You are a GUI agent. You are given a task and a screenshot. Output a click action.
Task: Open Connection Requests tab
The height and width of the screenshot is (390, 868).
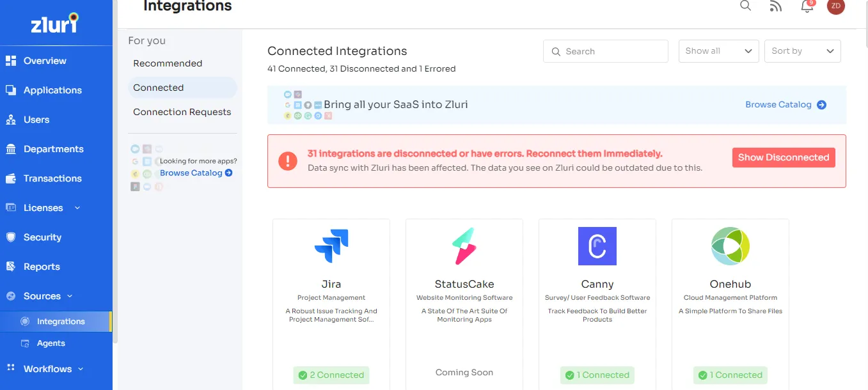182,112
